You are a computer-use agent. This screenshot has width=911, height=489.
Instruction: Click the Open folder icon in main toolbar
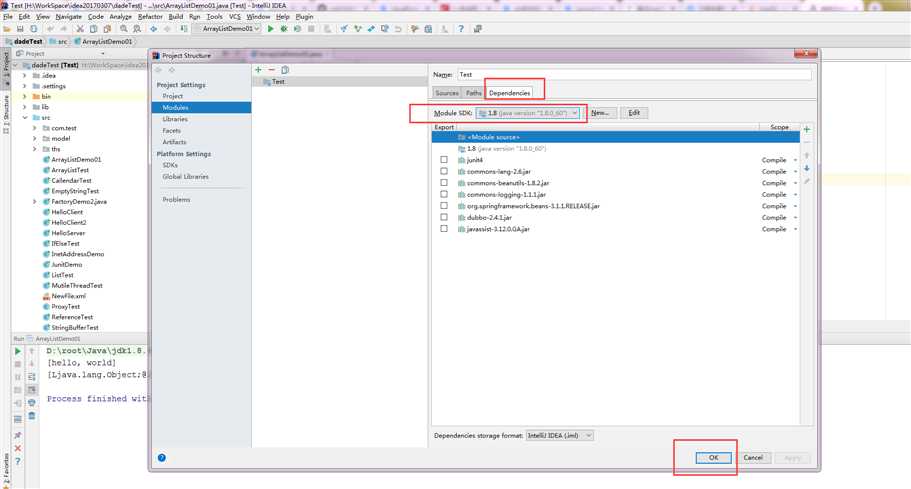pyautogui.click(x=7, y=28)
